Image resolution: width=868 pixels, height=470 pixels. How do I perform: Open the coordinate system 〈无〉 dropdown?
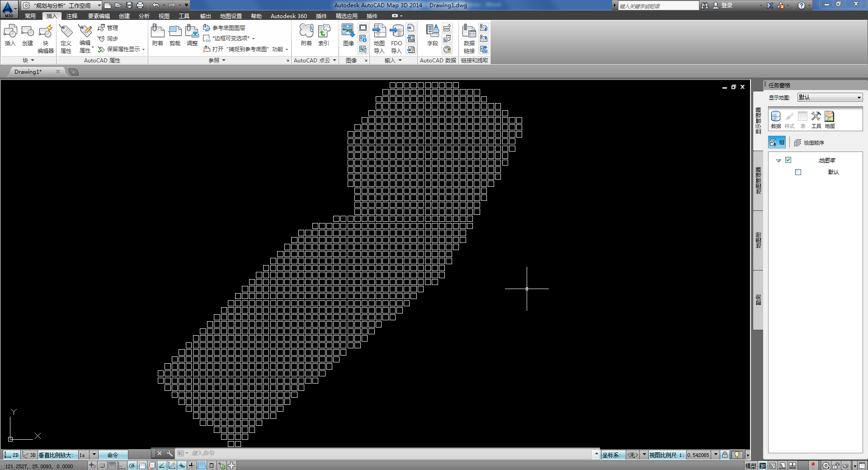[x=644, y=455]
